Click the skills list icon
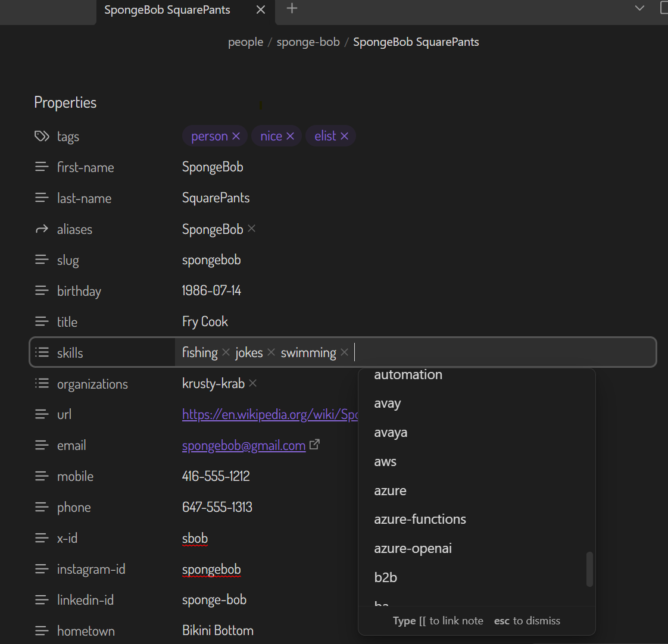Image resolution: width=668 pixels, height=644 pixels. (42, 352)
